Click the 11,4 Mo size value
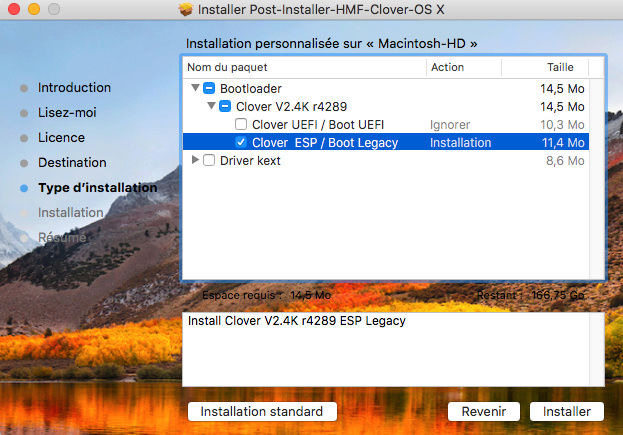Viewport: 623px width, 435px height. coord(563,143)
